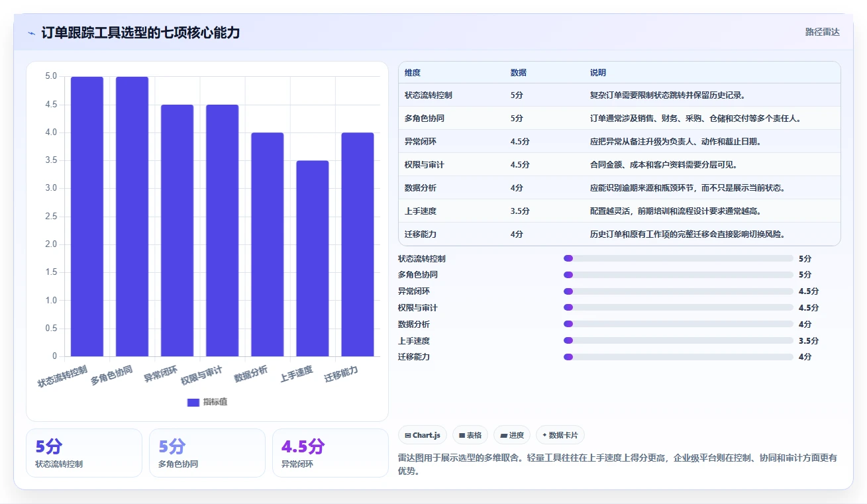Click the 迁移能力 bar in chart
Viewport: 867px width, 504px height.
[358, 244]
